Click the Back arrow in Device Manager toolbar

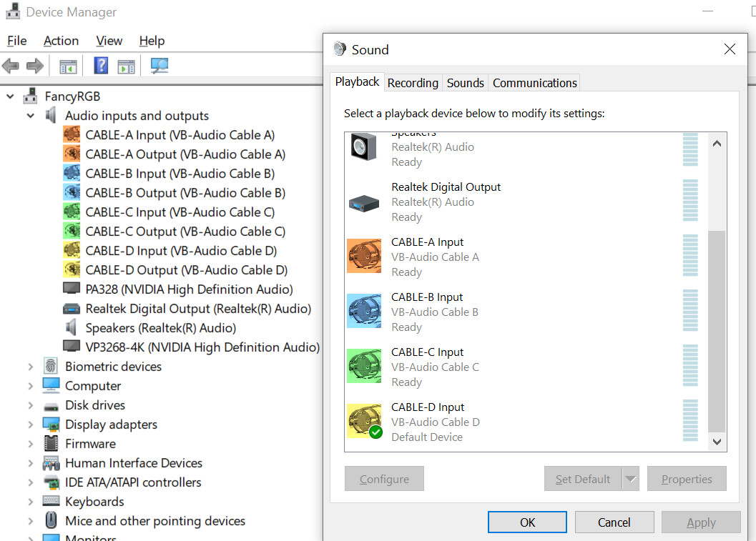[x=11, y=66]
